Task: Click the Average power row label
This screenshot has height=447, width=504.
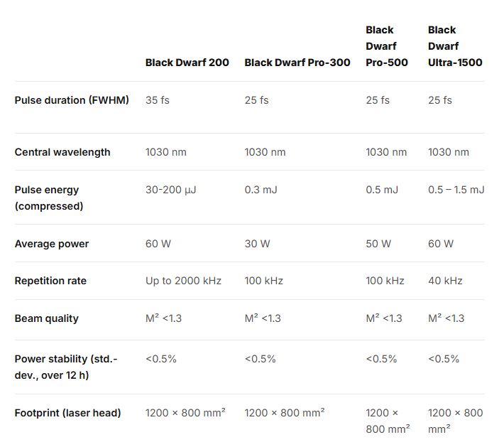Action: pos(52,244)
